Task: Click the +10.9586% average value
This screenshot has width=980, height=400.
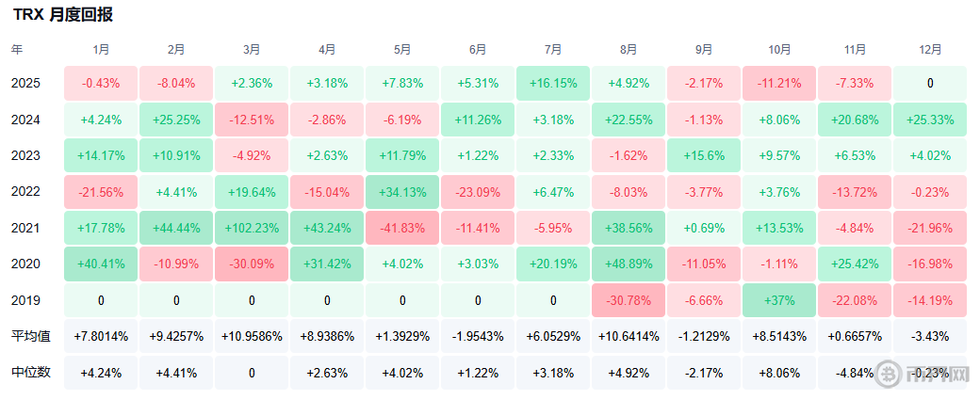Action: click(x=252, y=336)
